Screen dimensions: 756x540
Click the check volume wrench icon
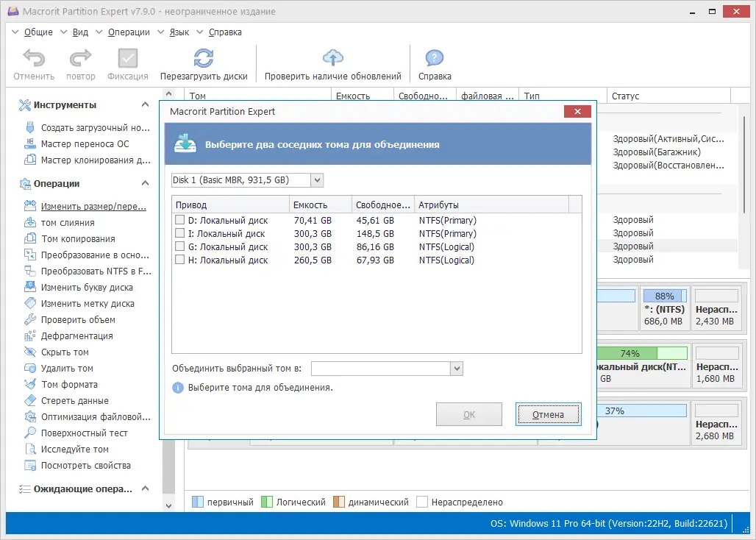(30, 319)
